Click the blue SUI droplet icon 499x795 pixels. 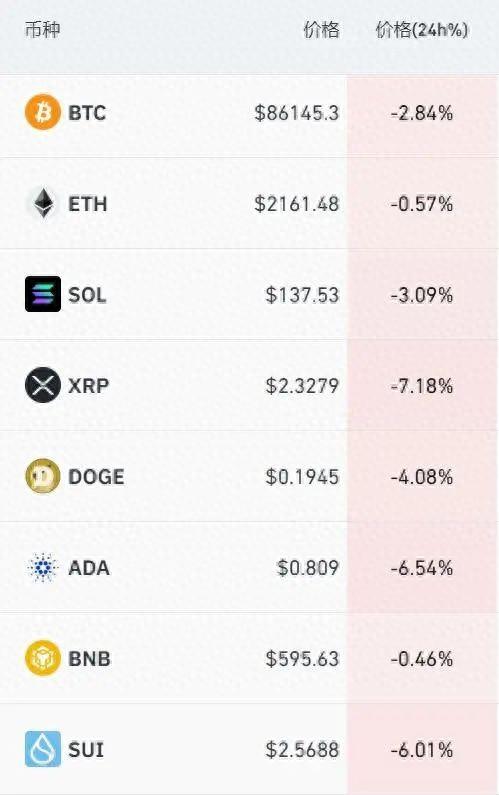[43, 749]
